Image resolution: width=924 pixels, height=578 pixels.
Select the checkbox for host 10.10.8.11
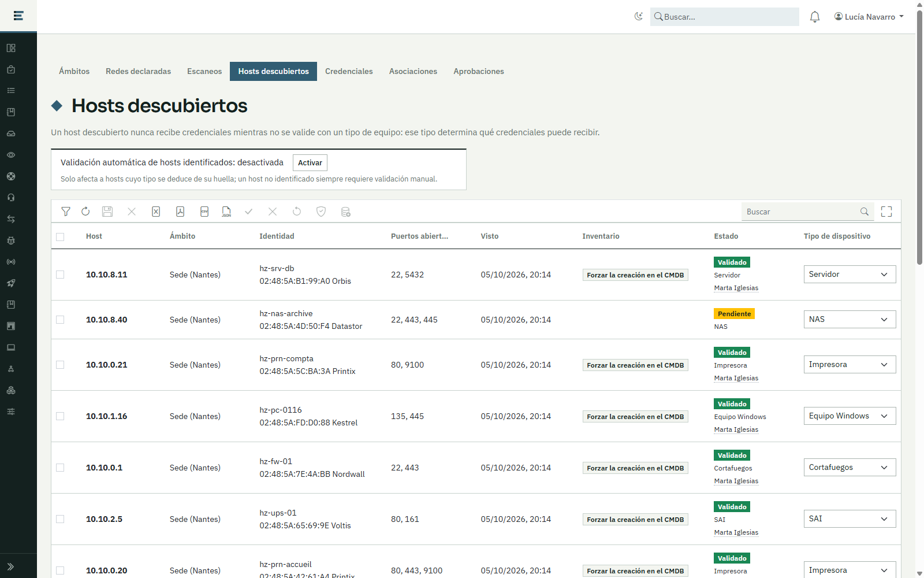tap(60, 275)
